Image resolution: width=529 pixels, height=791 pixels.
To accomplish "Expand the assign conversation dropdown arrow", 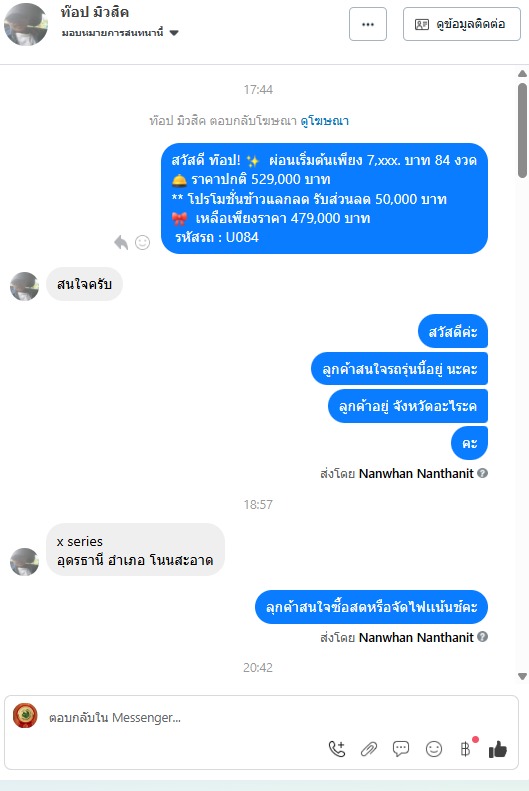I will tap(174, 33).
